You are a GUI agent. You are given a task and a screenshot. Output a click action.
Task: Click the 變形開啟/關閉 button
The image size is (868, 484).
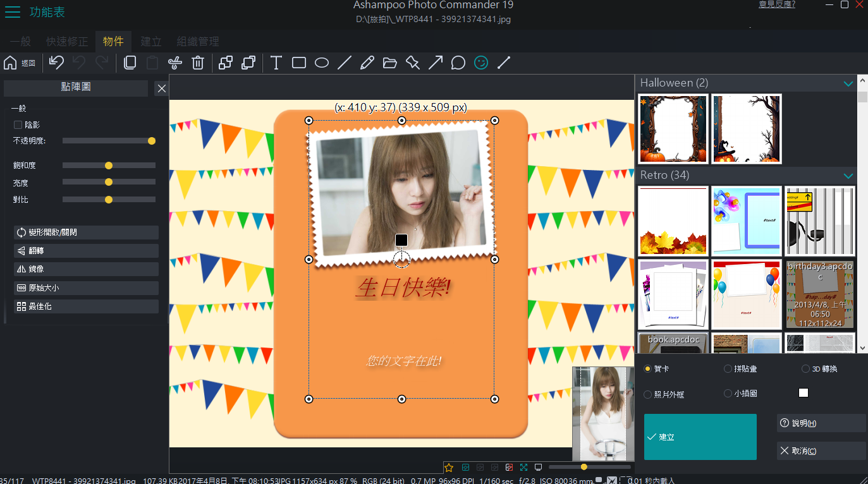coord(86,233)
